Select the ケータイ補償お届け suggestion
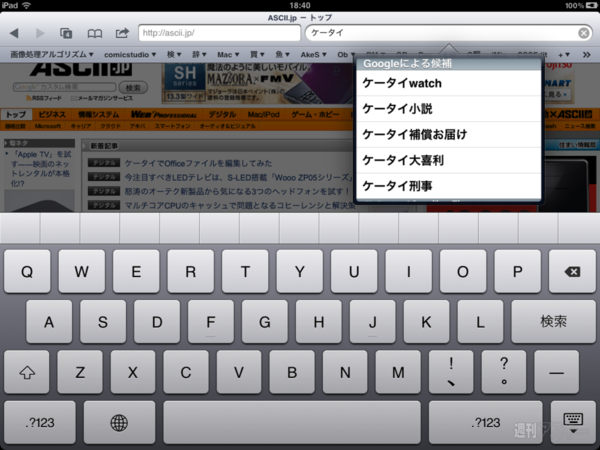The height and width of the screenshot is (450, 600). [448, 134]
